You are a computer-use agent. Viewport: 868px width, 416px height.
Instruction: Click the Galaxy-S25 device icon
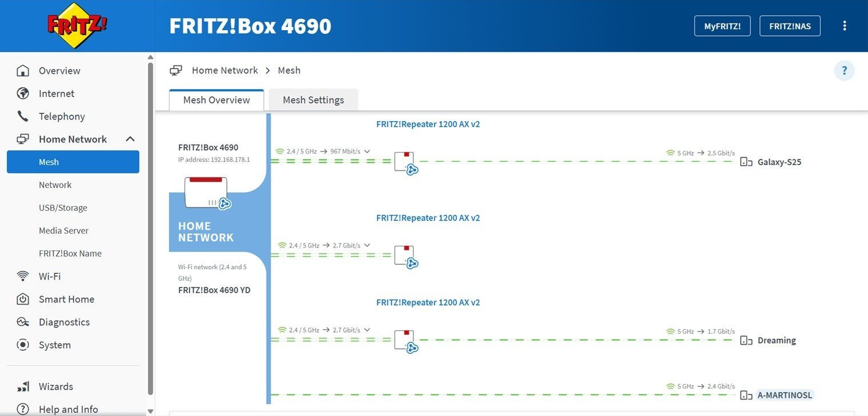(746, 162)
